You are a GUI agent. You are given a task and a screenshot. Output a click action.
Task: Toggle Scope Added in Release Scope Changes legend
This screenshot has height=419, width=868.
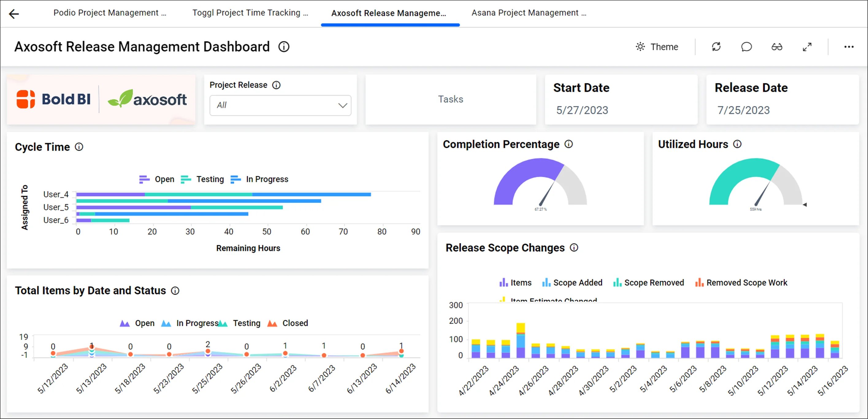coord(578,283)
